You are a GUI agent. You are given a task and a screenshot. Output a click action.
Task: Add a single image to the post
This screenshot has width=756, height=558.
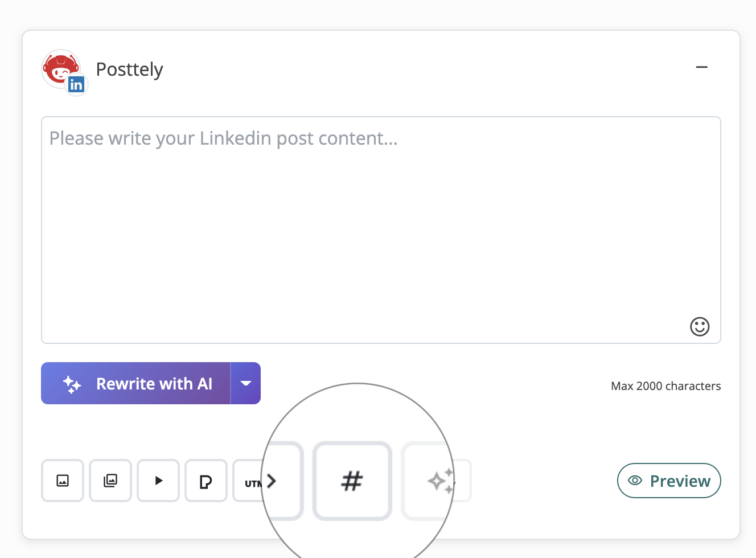pos(63,481)
